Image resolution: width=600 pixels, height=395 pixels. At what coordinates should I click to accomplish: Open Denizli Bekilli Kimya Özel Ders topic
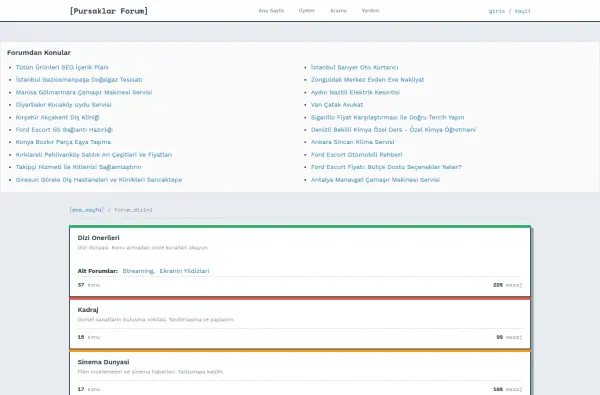click(x=393, y=130)
